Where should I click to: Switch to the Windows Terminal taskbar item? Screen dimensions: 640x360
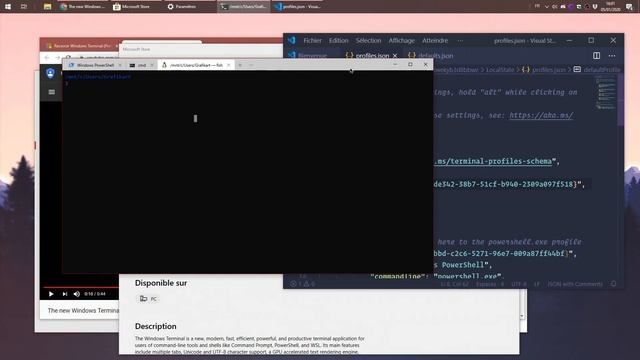[x=243, y=7]
